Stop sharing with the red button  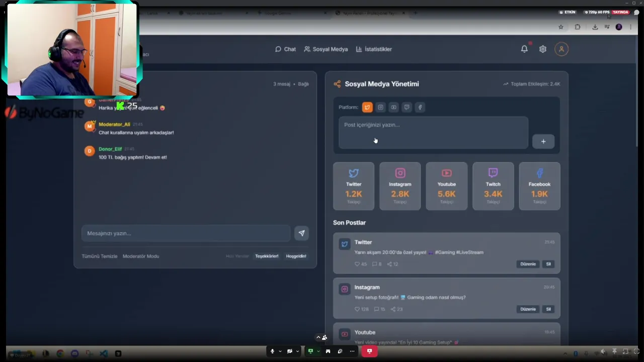[x=369, y=351]
